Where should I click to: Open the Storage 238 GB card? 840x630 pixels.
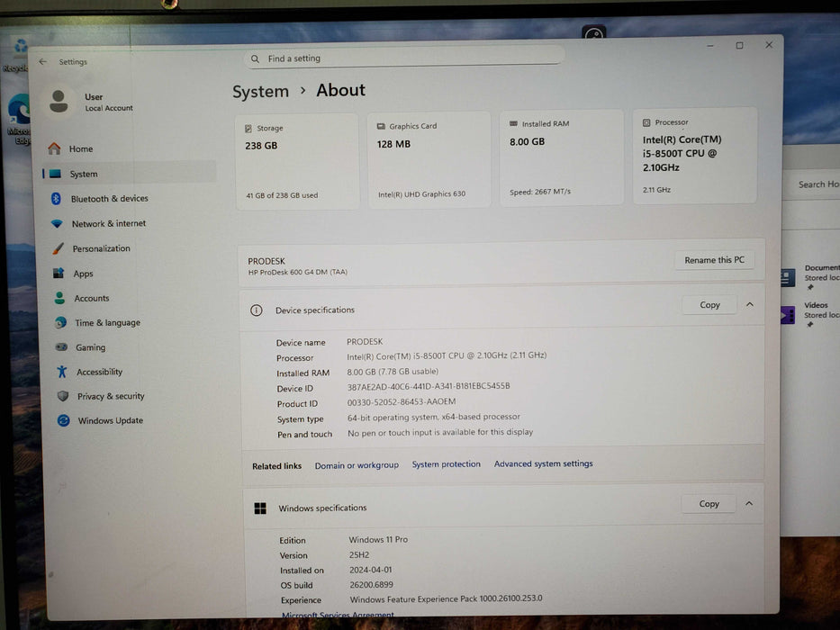pos(297,162)
